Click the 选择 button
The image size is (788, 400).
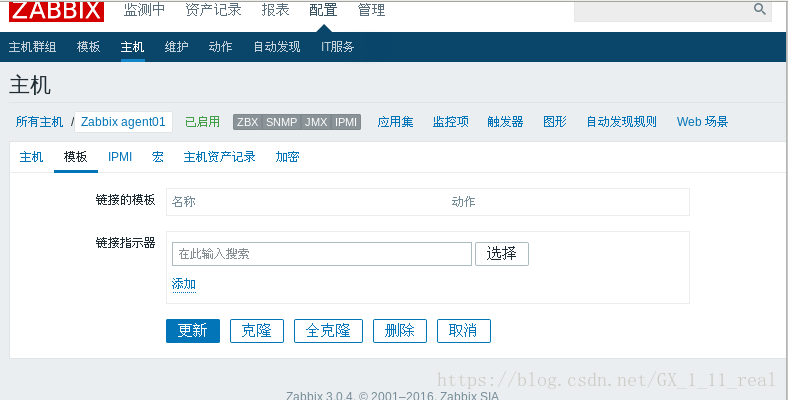(502, 254)
